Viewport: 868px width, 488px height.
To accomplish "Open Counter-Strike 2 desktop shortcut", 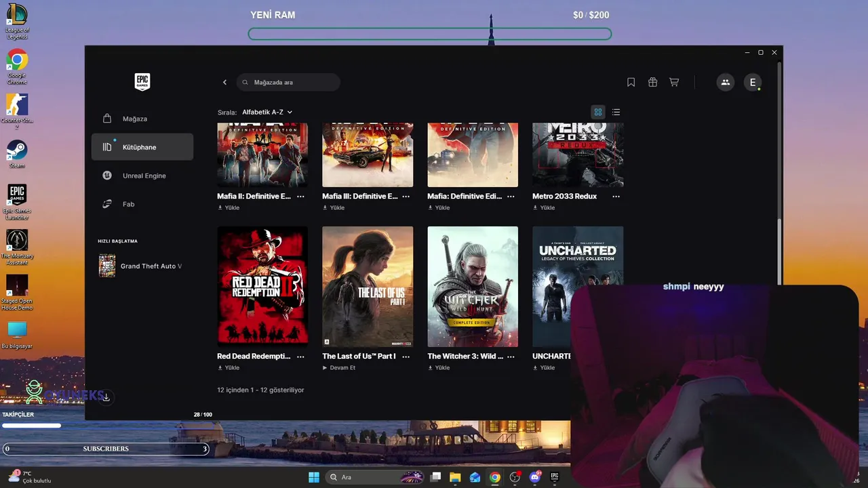I will pyautogui.click(x=17, y=111).
